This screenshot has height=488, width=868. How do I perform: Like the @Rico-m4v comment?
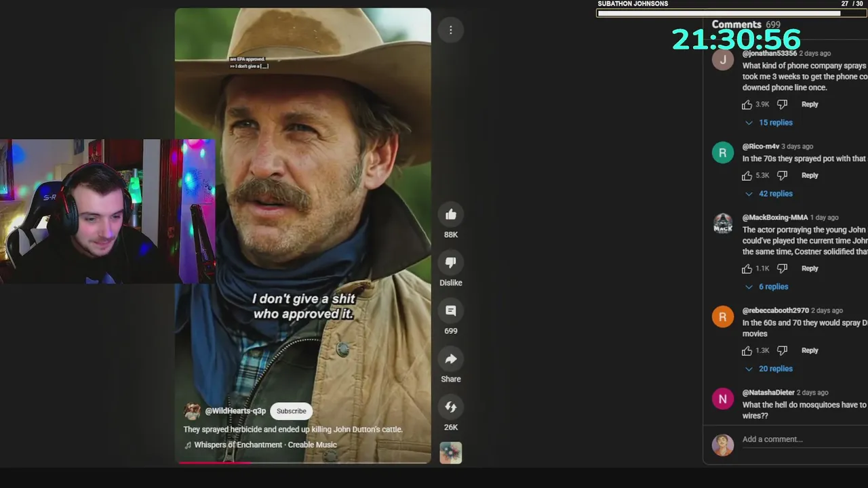[747, 176]
